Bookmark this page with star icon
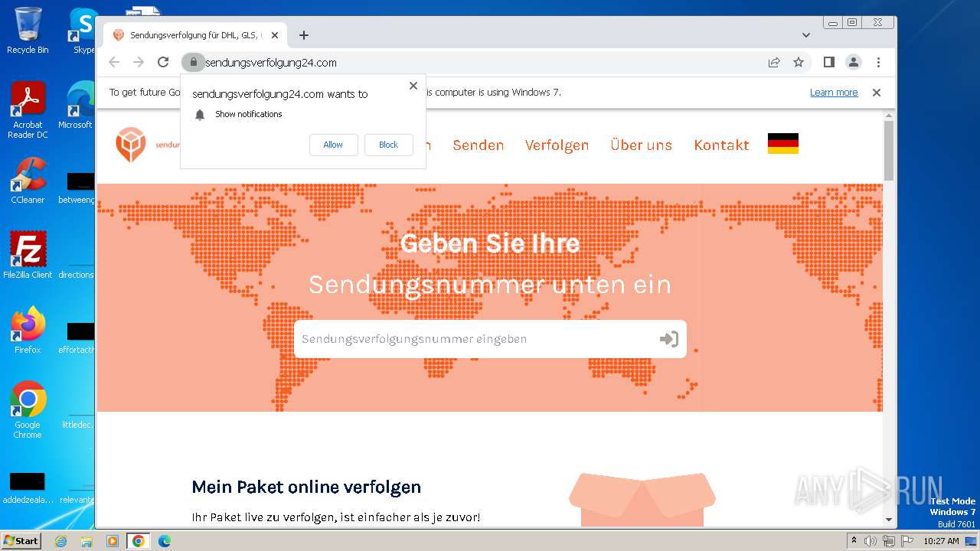 (799, 62)
